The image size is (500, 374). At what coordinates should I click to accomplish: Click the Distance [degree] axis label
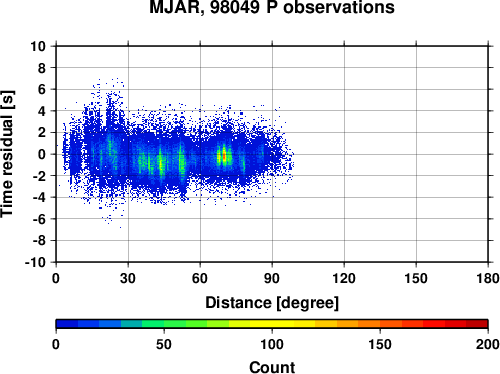(272, 303)
